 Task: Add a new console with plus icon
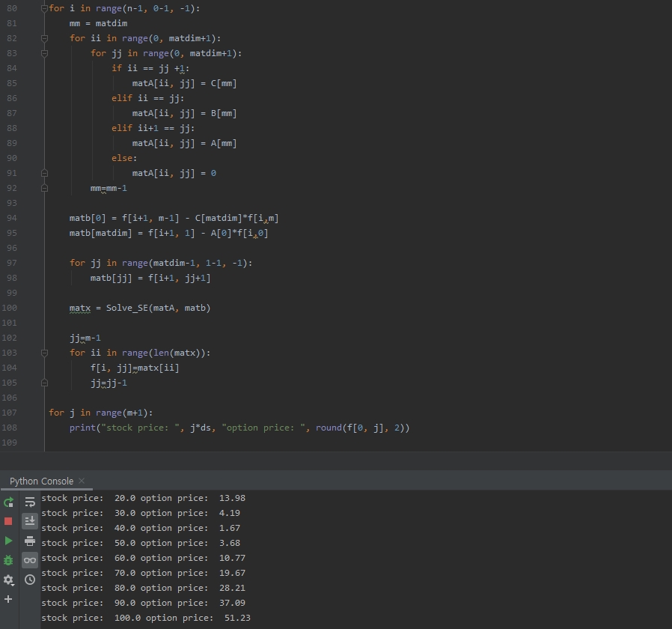[x=8, y=599]
